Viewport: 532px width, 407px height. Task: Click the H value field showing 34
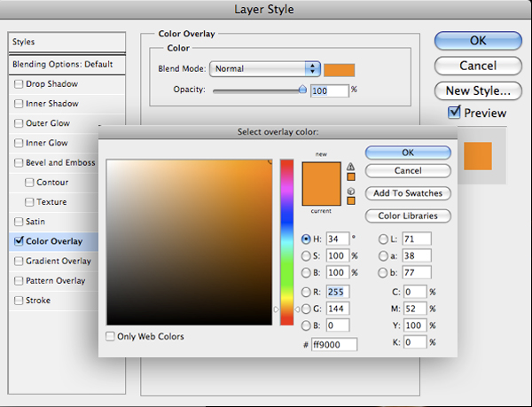pos(338,239)
